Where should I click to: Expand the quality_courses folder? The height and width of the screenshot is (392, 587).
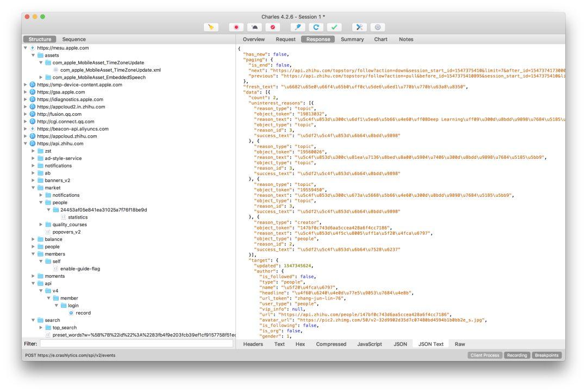coord(41,225)
